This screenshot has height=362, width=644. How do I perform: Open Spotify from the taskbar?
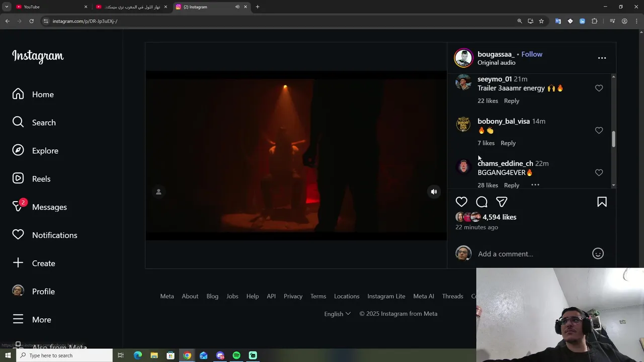236,355
